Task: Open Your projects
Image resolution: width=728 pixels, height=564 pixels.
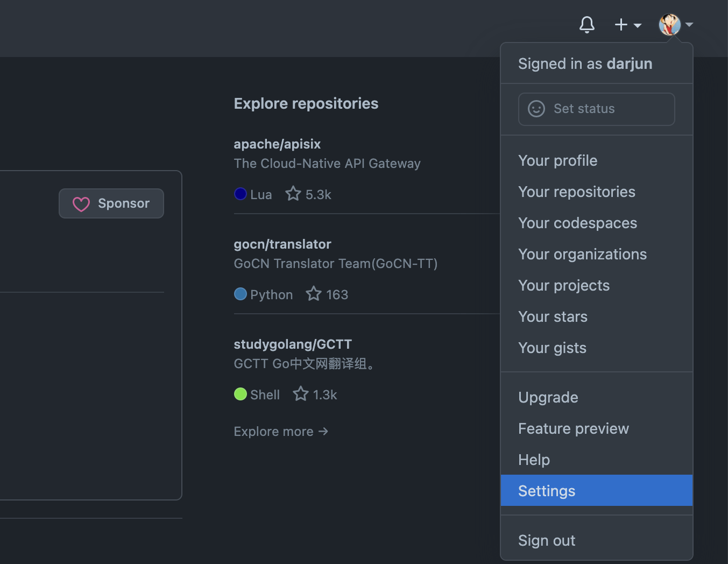Action: pyautogui.click(x=597, y=285)
